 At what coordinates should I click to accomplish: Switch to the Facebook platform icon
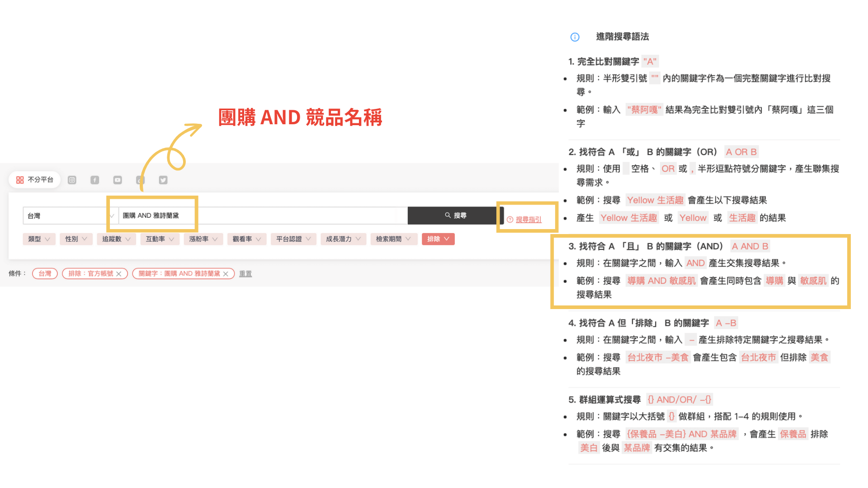94,180
